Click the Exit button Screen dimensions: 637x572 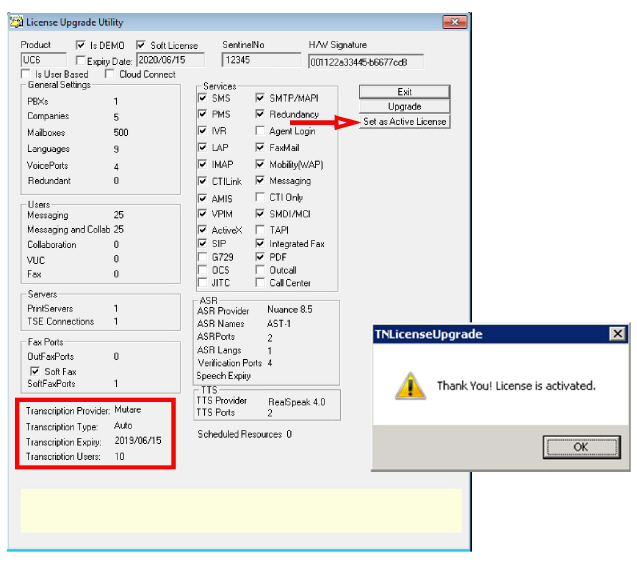(x=405, y=92)
